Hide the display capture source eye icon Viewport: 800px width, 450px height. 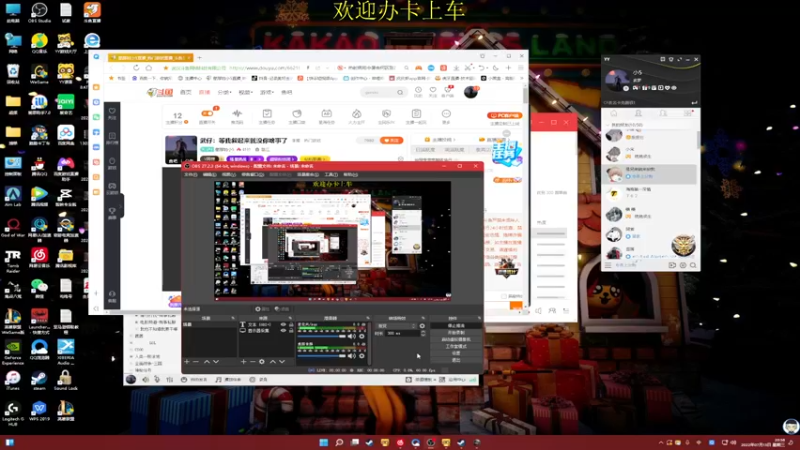pyautogui.click(x=283, y=331)
